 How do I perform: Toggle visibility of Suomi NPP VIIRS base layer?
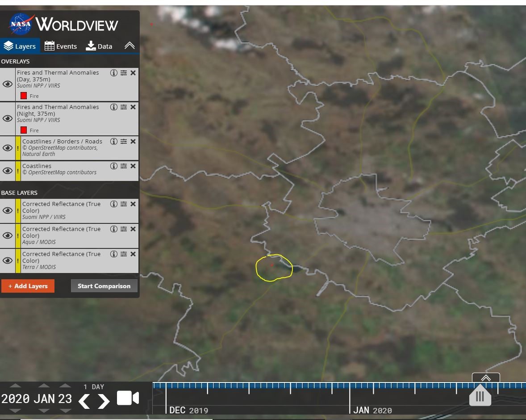[x=8, y=210]
